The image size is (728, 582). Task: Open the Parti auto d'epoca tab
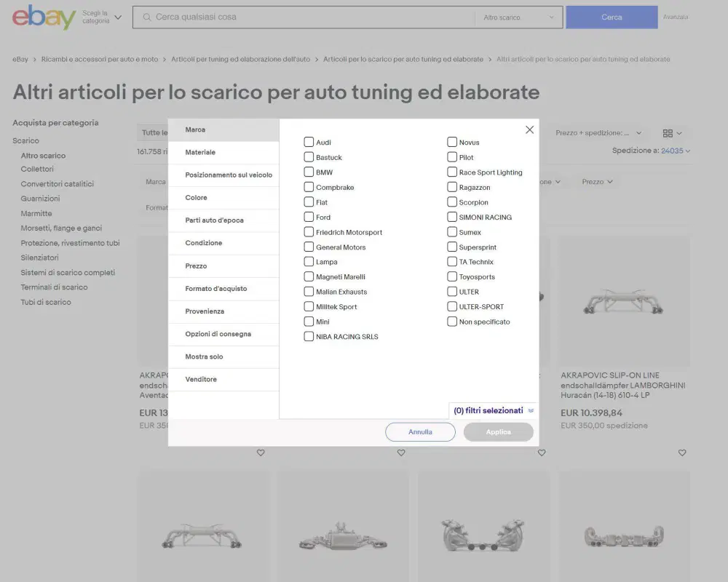coord(223,221)
